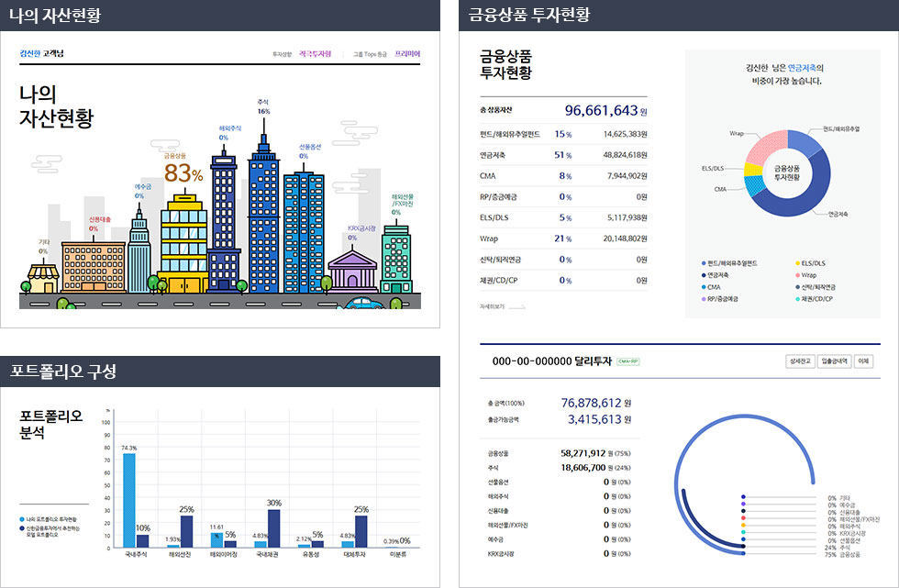
Task: Click the 연금저축 legend color dot
Action: pyautogui.click(x=704, y=274)
